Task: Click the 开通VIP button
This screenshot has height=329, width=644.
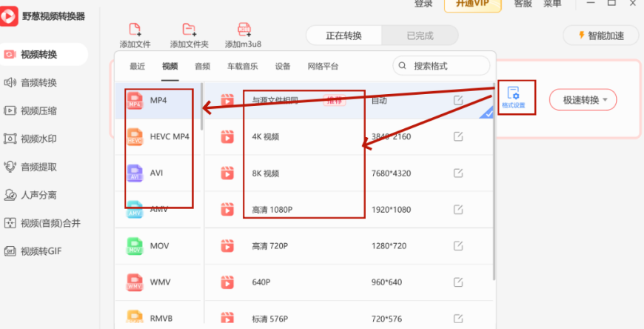Action: coord(473,5)
